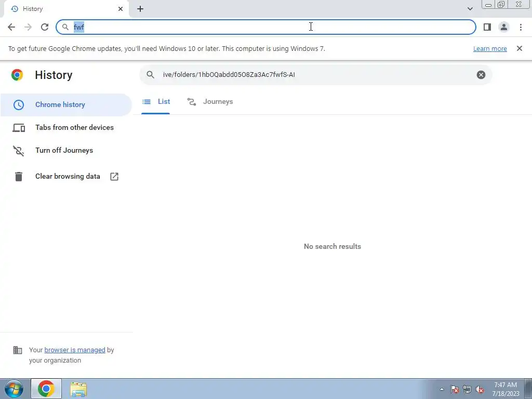532x399 pixels.
Task: Click the muted volume tray icon
Action: click(x=480, y=389)
